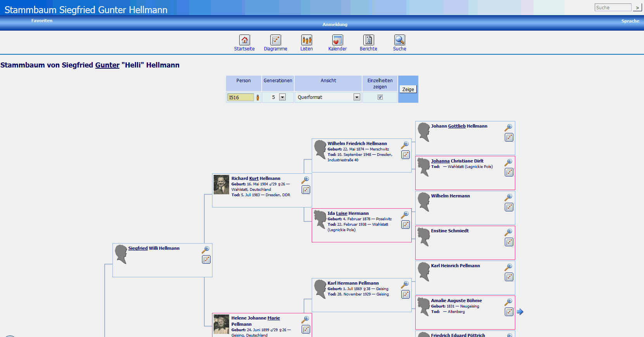Zoom into Richard Kurt Hellmann's box

tap(306, 180)
